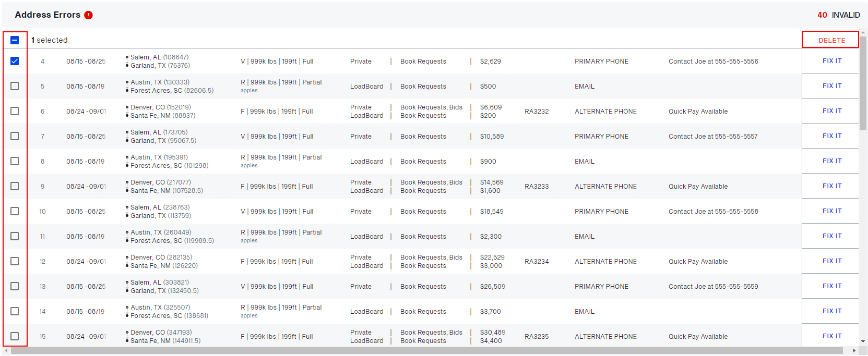Uncheck the checkbox for row 4
Viewport: 868px width, 356px height.
15,61
